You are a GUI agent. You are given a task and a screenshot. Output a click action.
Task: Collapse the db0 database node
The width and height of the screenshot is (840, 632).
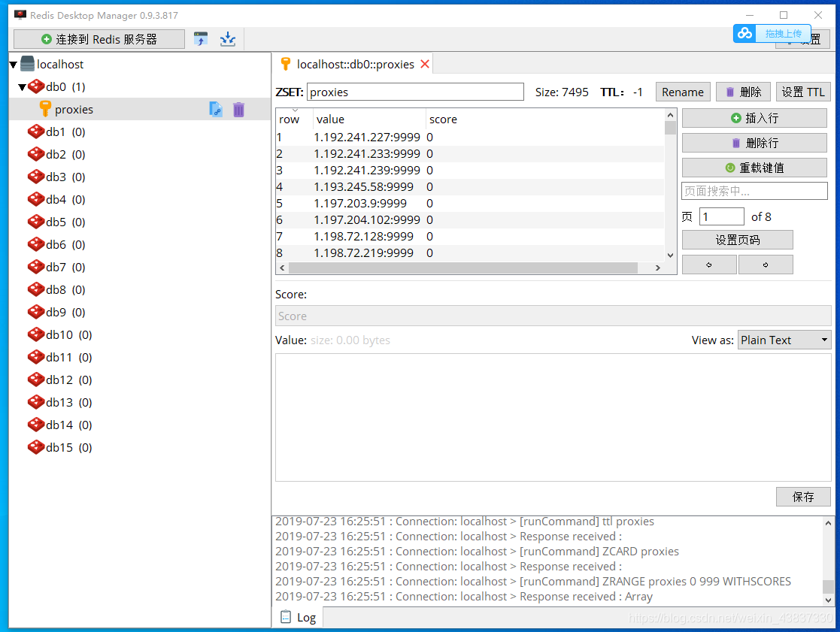23,87
